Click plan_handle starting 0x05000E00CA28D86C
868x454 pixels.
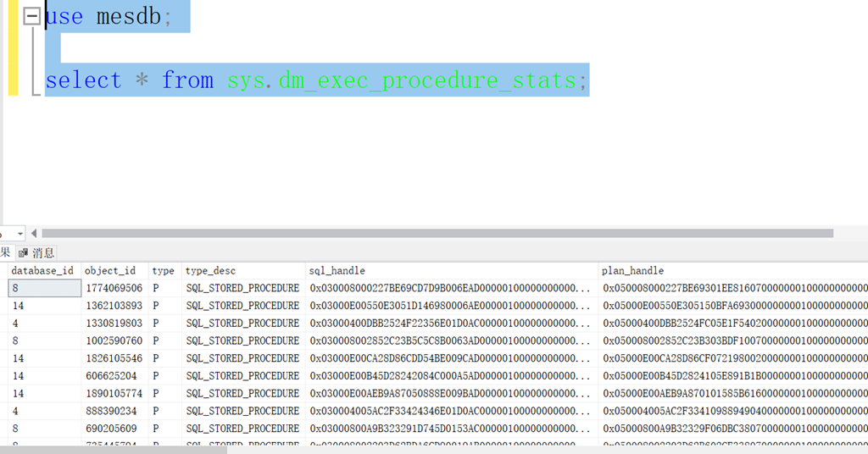(733, 358)
